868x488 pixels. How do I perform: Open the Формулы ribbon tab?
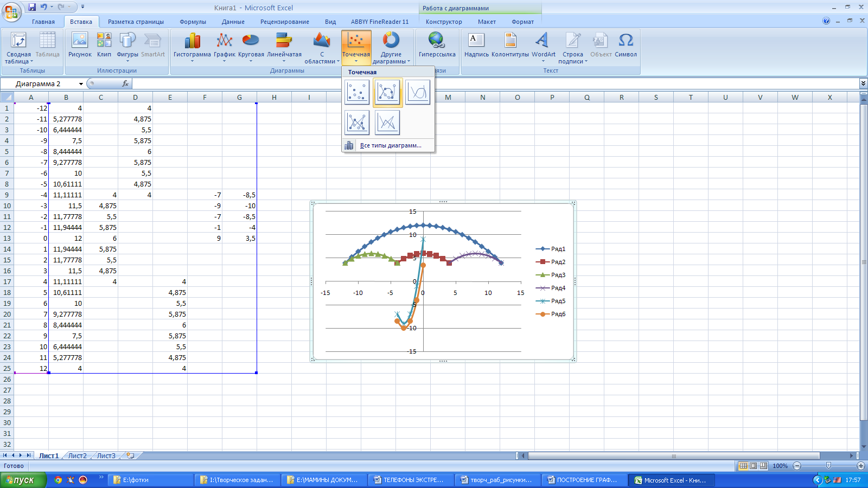pyautogui.click(x=193, y=22)
